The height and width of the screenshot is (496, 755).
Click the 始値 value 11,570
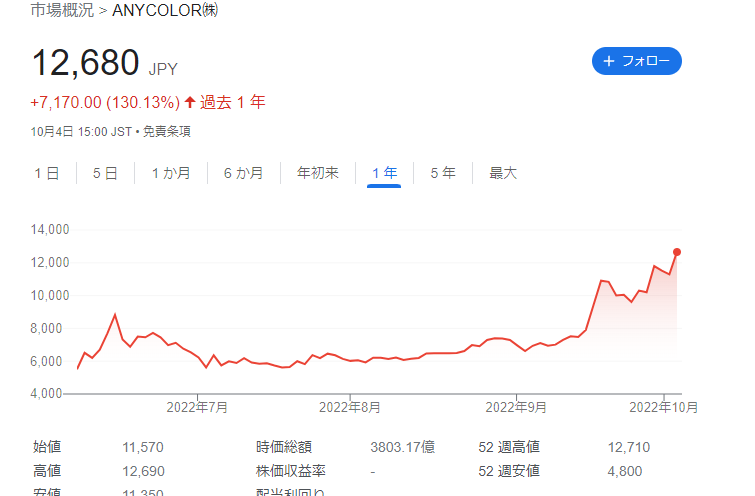[x=143, y=447]
